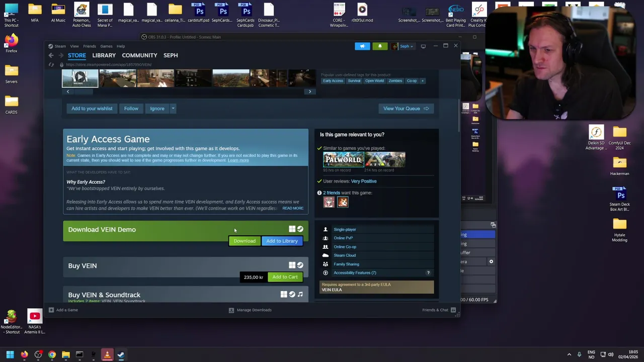Open Chrome from the taskbar
The width and height of the screenshot is (644, 362).
(52, 355)
